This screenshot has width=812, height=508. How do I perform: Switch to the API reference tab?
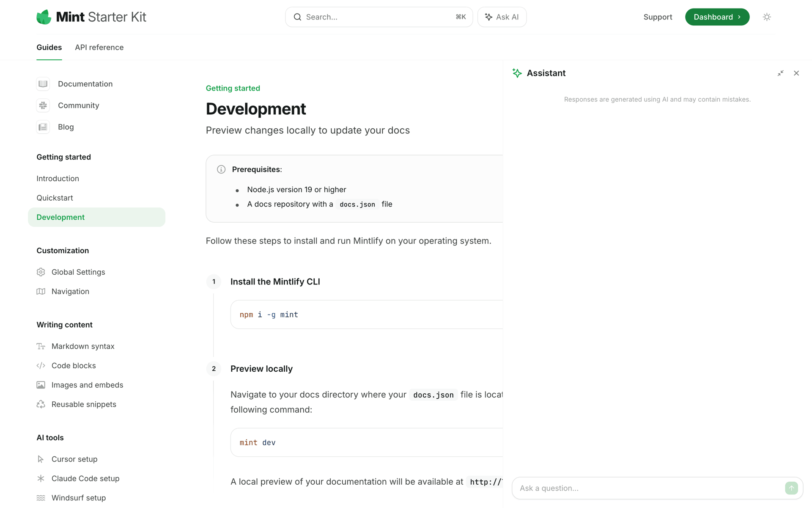coord(99,47)
